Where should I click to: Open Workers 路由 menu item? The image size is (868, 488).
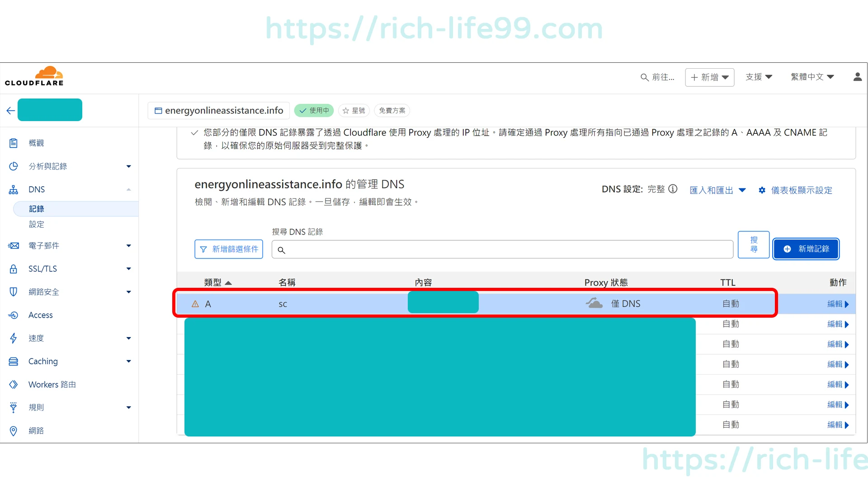tap(52, 385)
